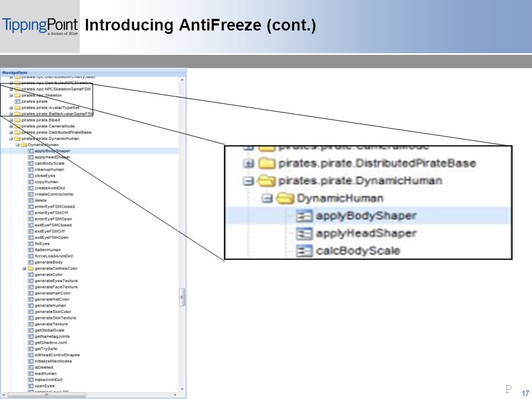
Task: Select calcBodyScale in the Navigation panel tree
Action: click(49, 163)
